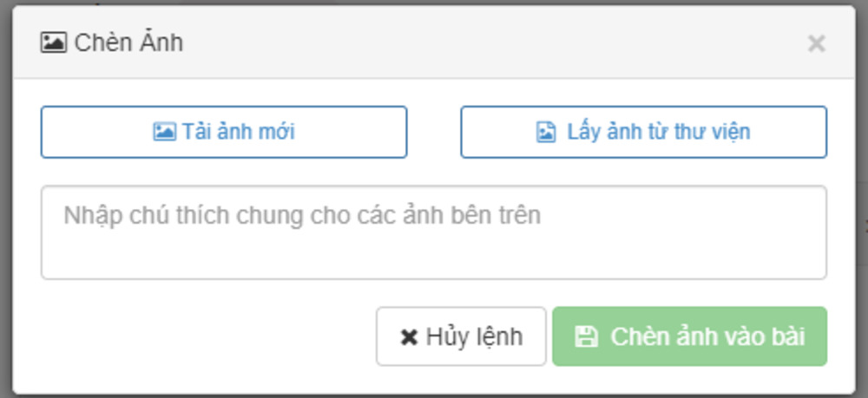
Task: Click the placeholder text Nhập chú thích chung
Action: coord(301,215)
